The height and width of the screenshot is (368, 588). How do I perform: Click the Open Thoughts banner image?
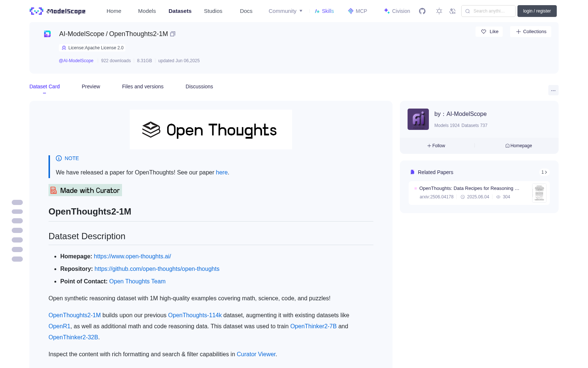[x=211, y=130]
